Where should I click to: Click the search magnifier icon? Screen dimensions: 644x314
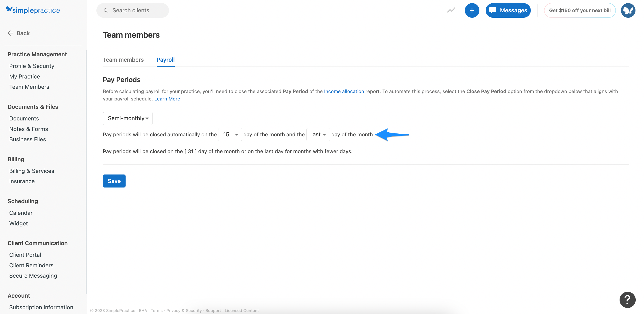(x=106, y=10)
